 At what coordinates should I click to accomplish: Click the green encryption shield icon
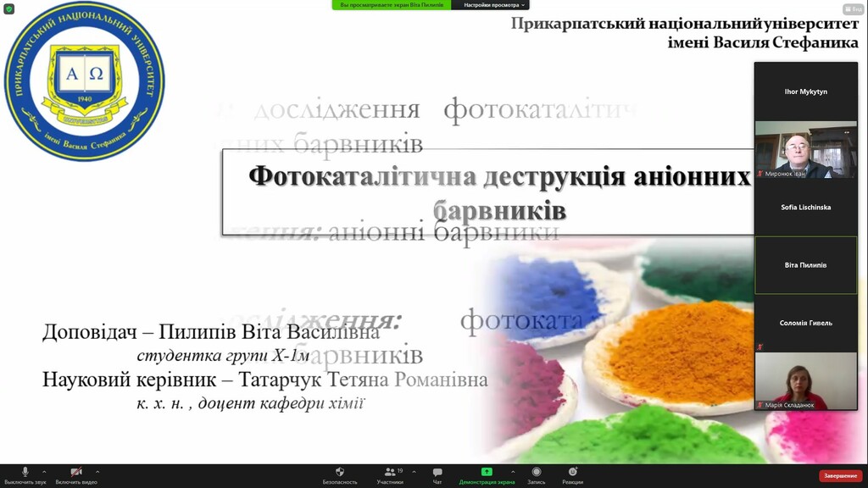click(x=8, y=9)
